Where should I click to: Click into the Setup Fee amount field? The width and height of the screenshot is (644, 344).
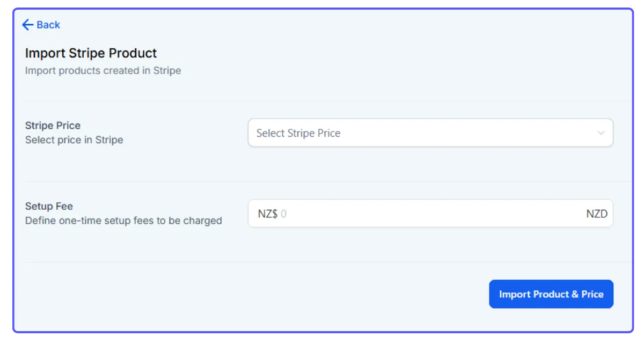pyautogui.click(x=429, y=214)
